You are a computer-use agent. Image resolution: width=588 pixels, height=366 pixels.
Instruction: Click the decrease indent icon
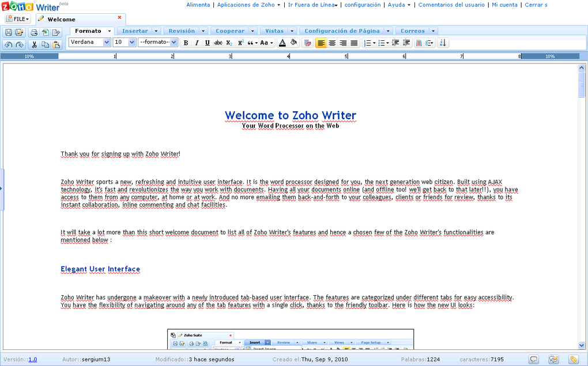(395, 42)
